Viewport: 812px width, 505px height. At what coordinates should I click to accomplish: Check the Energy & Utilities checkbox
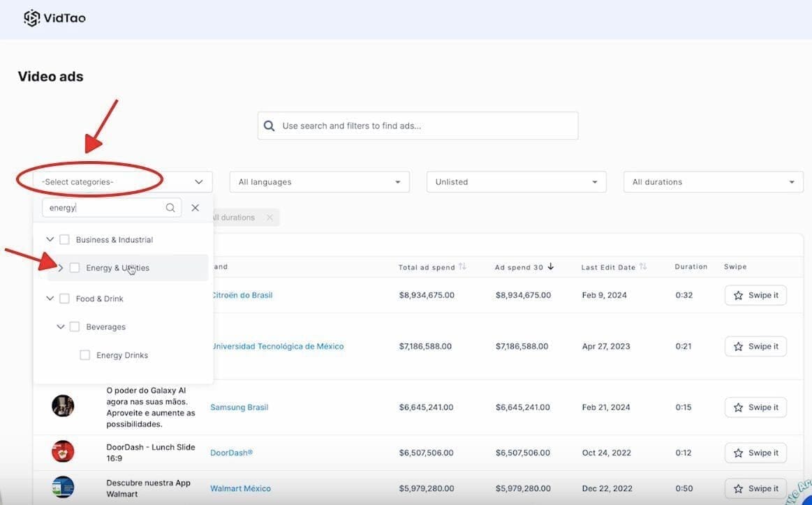(75, 268)
